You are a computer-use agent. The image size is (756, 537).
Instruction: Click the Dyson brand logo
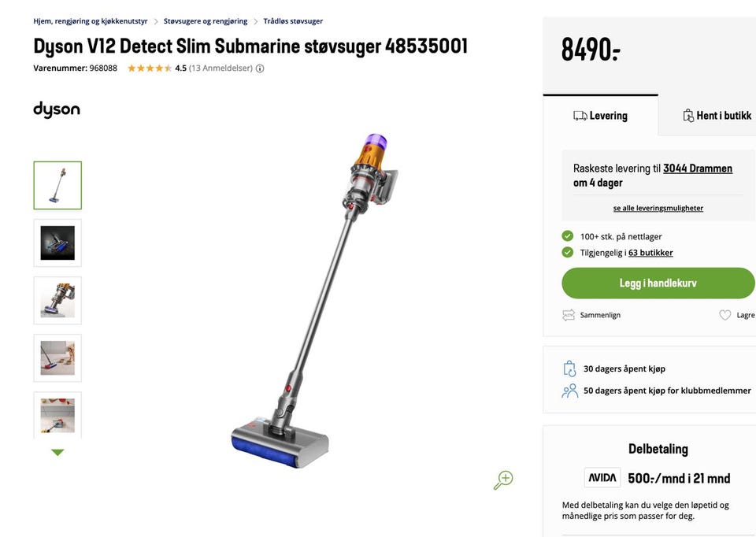[57, 109]
